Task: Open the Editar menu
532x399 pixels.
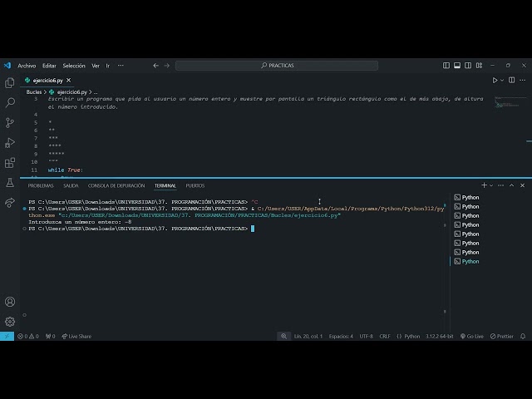Action: 49,66
